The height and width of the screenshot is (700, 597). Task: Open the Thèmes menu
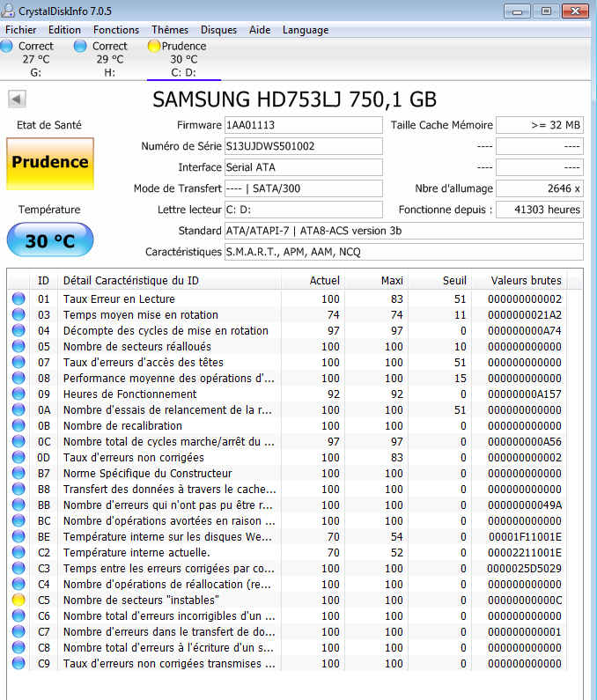point(170,30)
